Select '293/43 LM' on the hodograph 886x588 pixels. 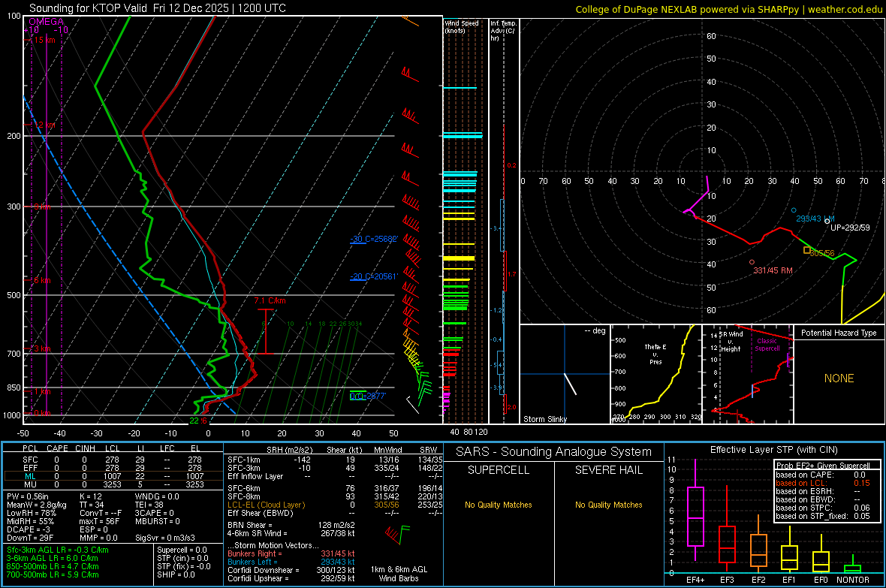[815, 219]
